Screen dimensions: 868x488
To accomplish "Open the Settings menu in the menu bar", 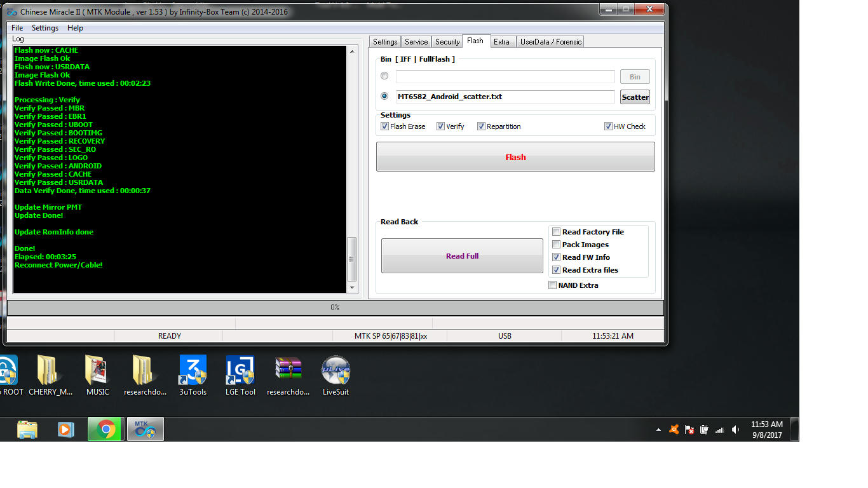I will 45,28.
